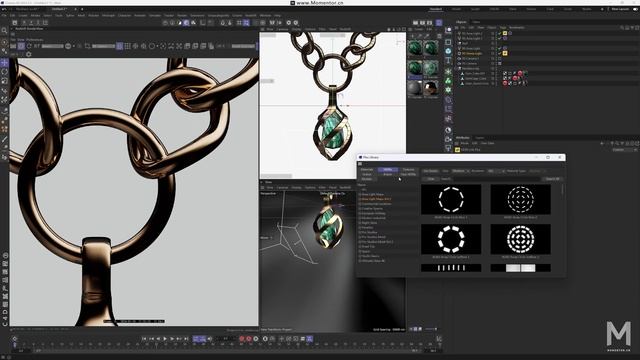Click the yellow tag on RS Area Light 2
The image size is (640, 360).
click(x=505, y=33)
